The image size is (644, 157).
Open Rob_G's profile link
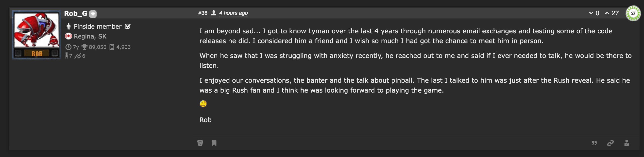pos(75,14)
